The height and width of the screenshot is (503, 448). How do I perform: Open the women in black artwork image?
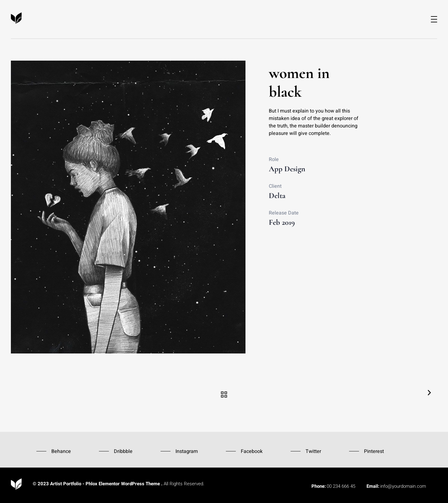(128, 207)
